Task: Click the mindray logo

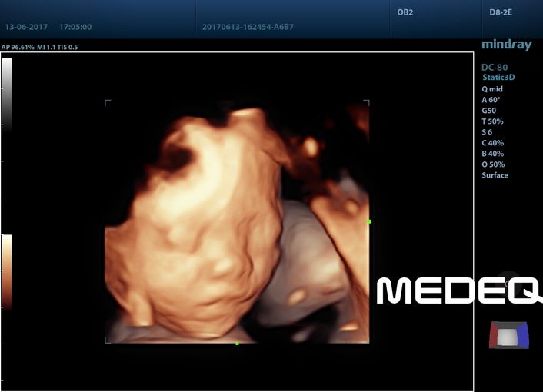Action: 506,45
